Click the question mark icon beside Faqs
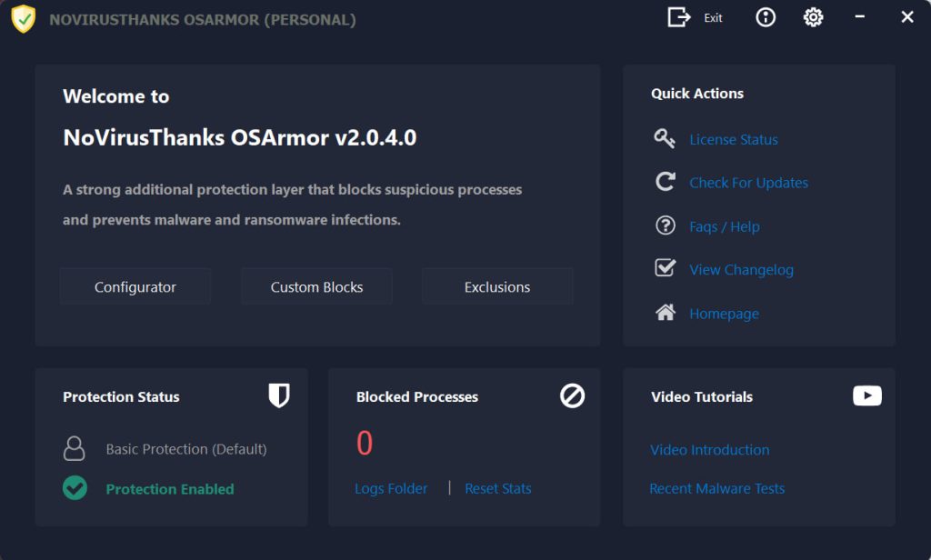931x560 pixels. click(x=665, y=225)
